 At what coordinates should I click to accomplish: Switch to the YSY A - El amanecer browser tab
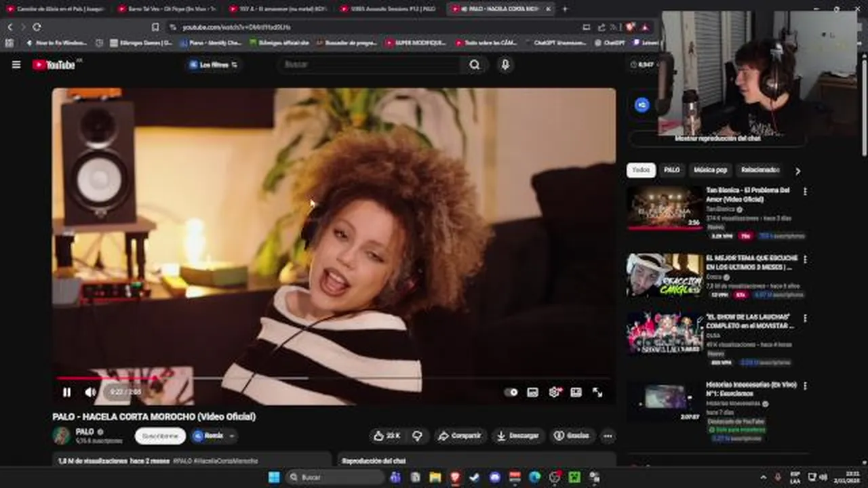(279, 9)
